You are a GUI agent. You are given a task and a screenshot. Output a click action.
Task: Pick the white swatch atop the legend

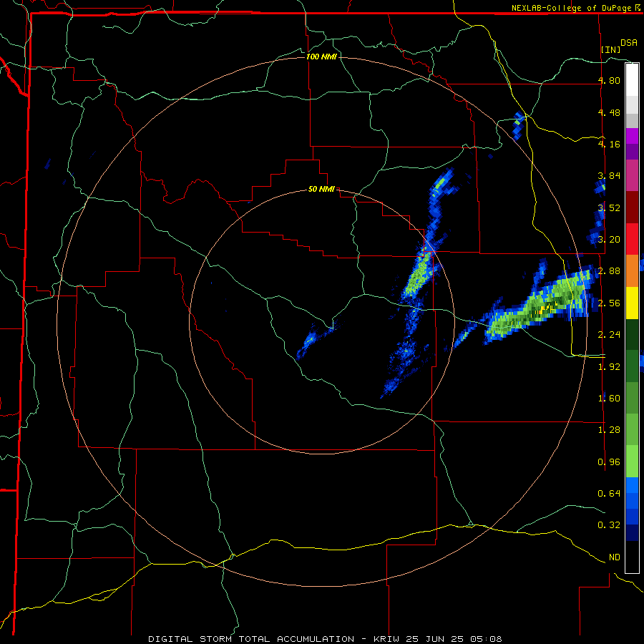tap(632, 80)
